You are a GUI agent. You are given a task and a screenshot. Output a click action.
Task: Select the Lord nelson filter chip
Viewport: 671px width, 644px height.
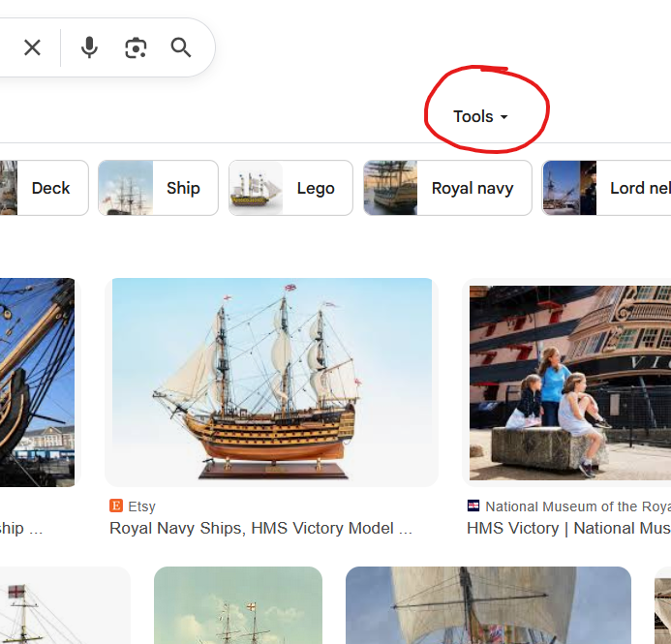point(606,188)
